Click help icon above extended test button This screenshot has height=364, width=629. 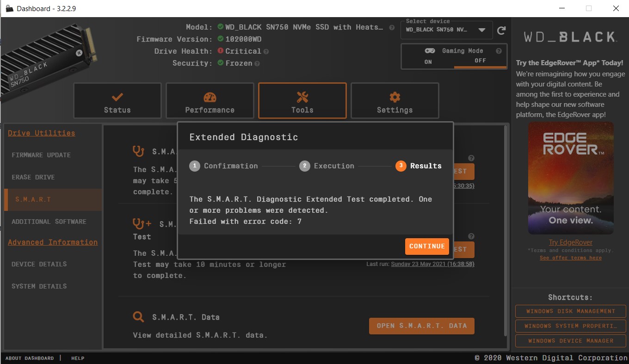471,236
